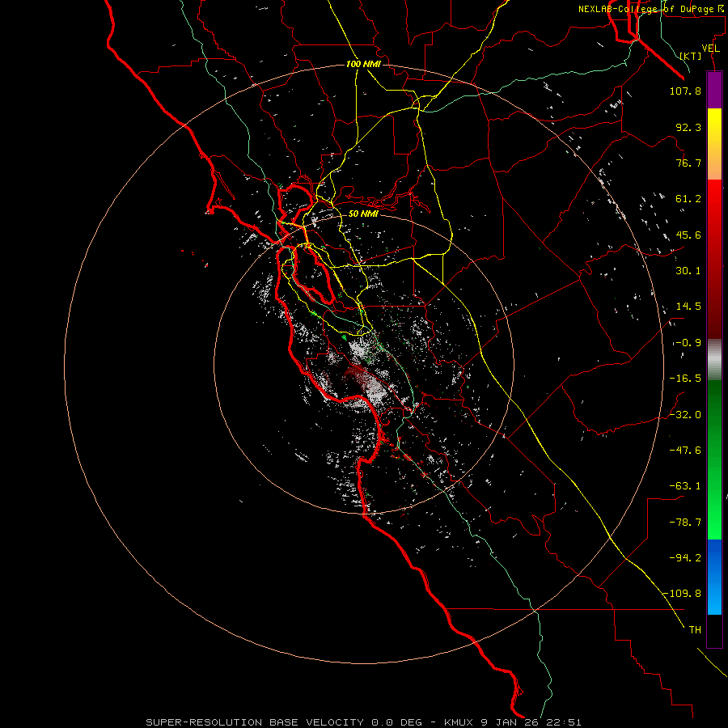This screenshot has width=728, height=728.
Task: Select the -32.0 velocity legend value
Action: pos(685,415)
